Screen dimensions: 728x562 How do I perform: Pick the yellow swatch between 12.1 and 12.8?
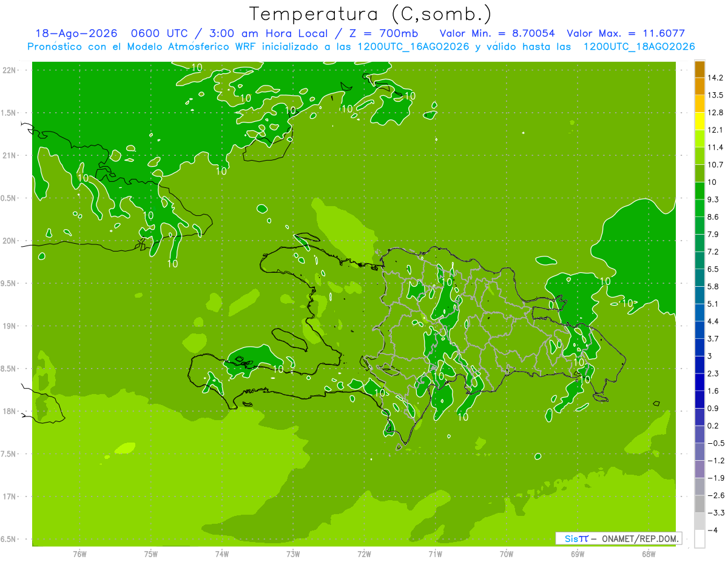(699, 121)
